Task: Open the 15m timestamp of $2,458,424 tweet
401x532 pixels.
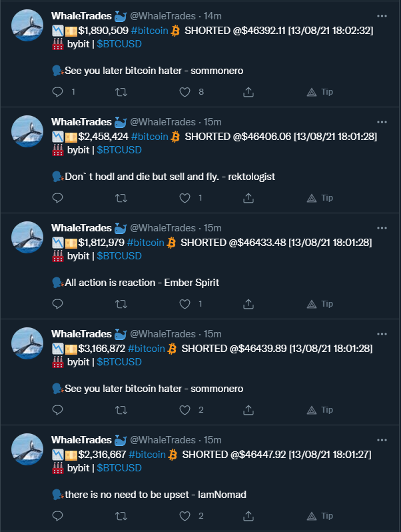Action: click(x=212, y=122)
